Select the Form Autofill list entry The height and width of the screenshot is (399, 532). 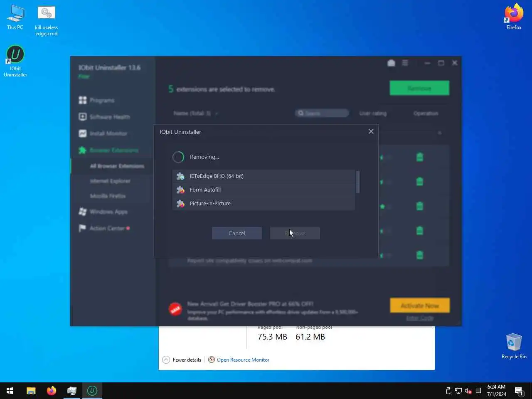264,190
